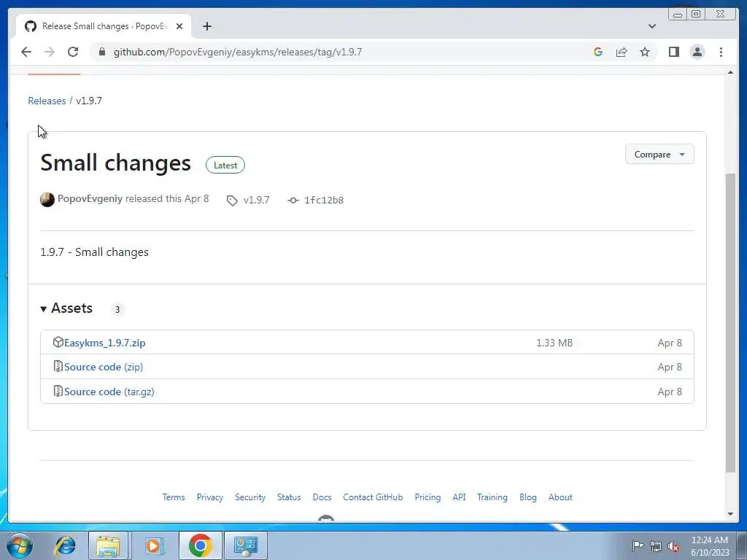Download Source code (tar.gz)
The width and height of the screenshot is (747, 560).
(x=109, y=392)
